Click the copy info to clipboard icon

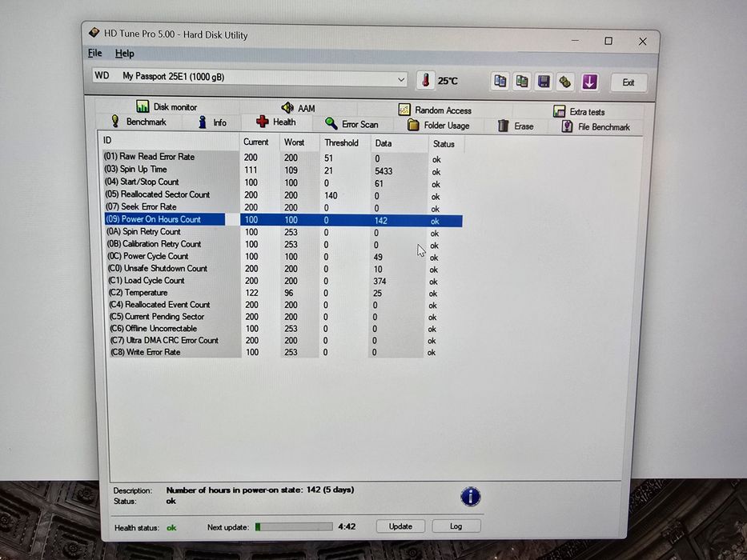pyautogui.click(x=500, y=82)
